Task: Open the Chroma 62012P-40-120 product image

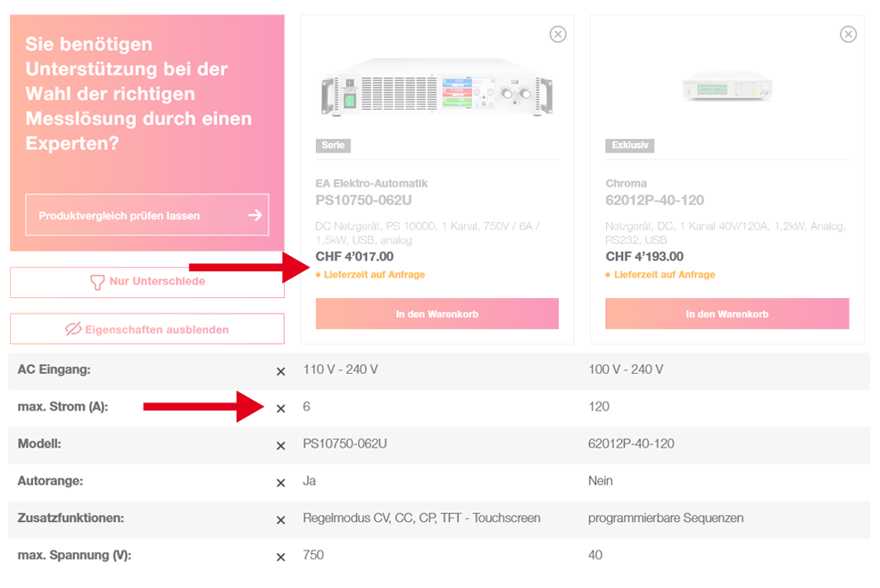Action: (x=727, y=87)
